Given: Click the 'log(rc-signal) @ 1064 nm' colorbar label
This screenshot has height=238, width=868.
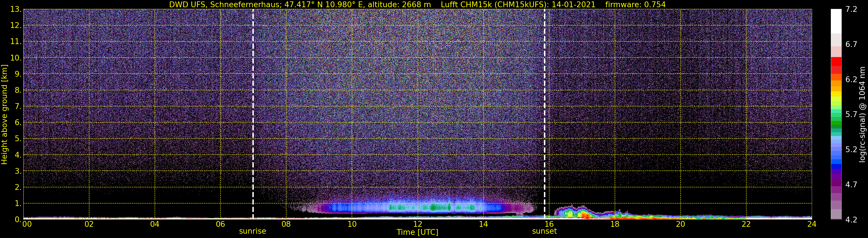Looking at the screenshot, I should tap(862, 114).
